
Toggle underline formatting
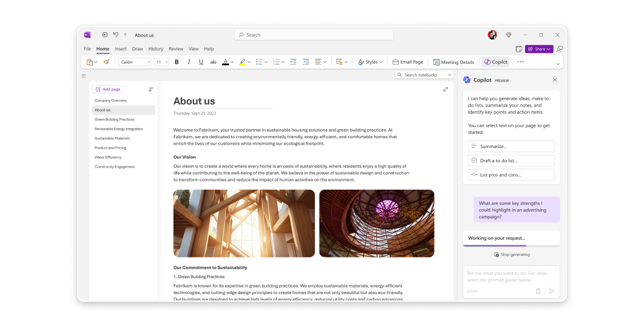tap(201, 62)
